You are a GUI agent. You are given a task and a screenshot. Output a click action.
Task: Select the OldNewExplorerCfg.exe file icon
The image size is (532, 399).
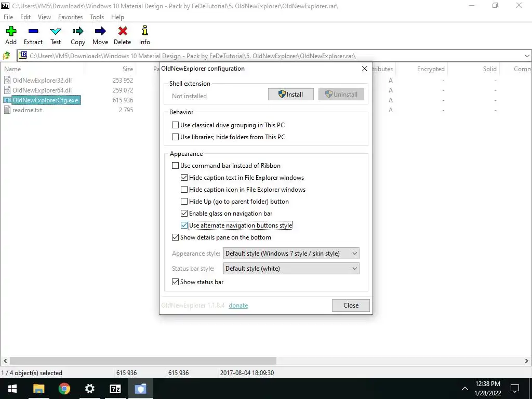tap(7, 100)
